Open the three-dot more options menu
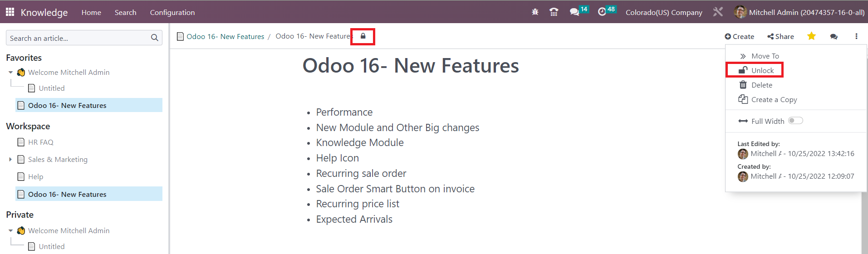Image resolution: width=868 pixels, height=254 pixels. click(x=856, y=36)
